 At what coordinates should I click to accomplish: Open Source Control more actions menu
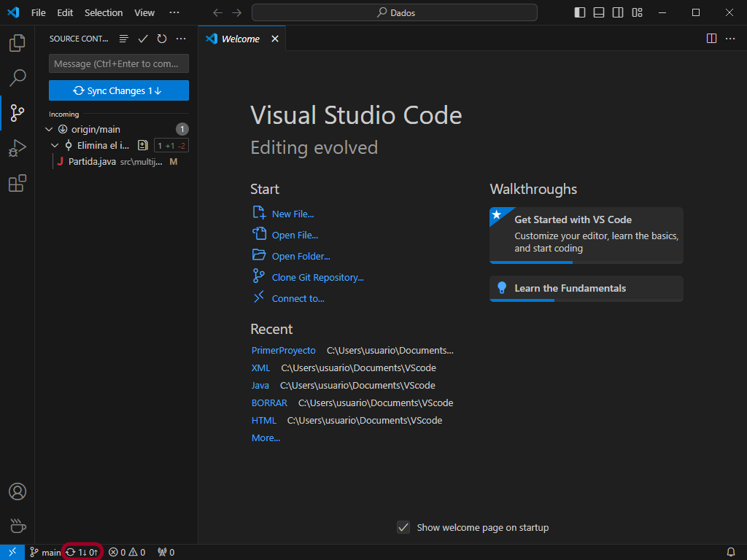(181, 39)
